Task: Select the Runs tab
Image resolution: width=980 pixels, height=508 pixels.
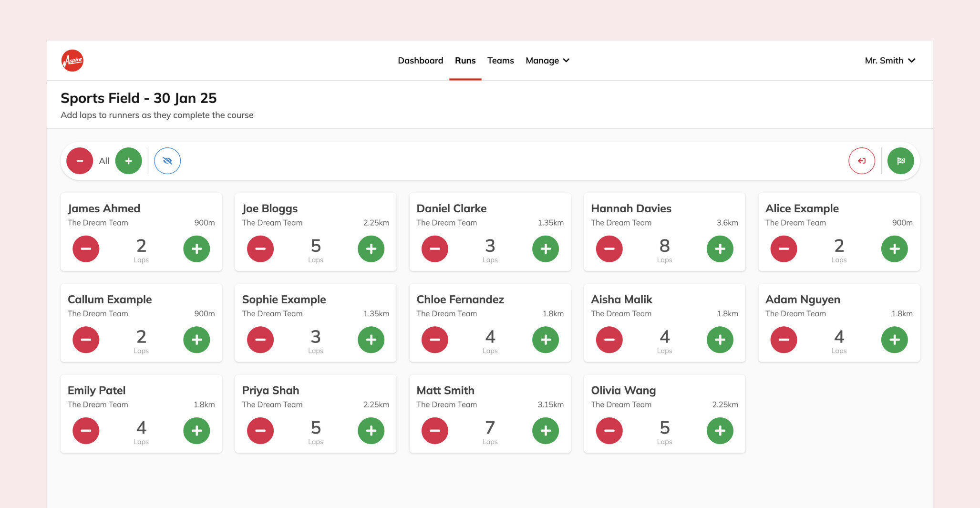Action: point(465,61)
